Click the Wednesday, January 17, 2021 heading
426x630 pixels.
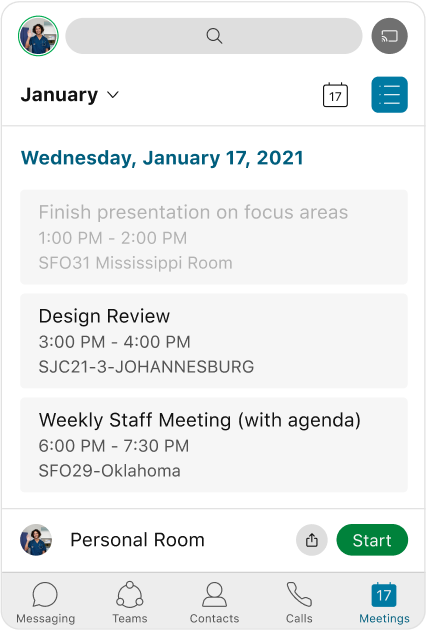coord(162,158)
